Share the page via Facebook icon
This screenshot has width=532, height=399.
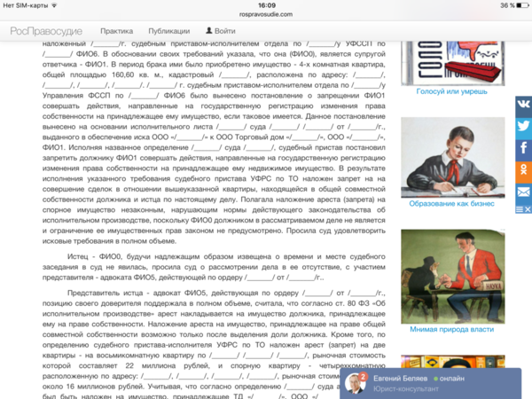pos(523,150)
